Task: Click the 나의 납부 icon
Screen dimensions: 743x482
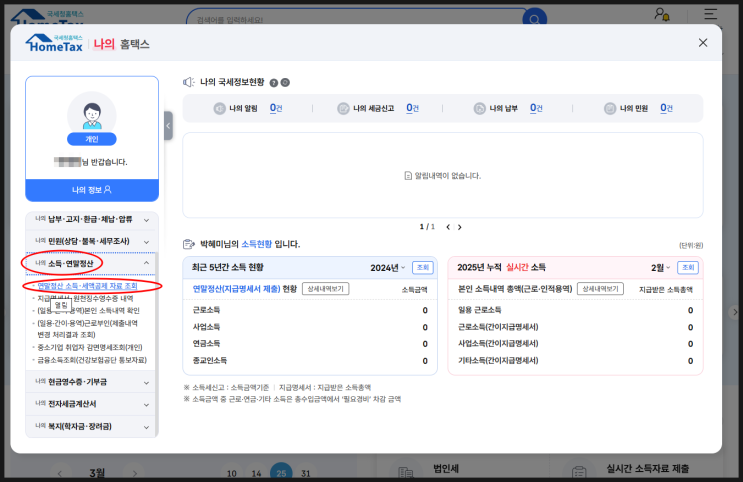Action: (480, 109)
